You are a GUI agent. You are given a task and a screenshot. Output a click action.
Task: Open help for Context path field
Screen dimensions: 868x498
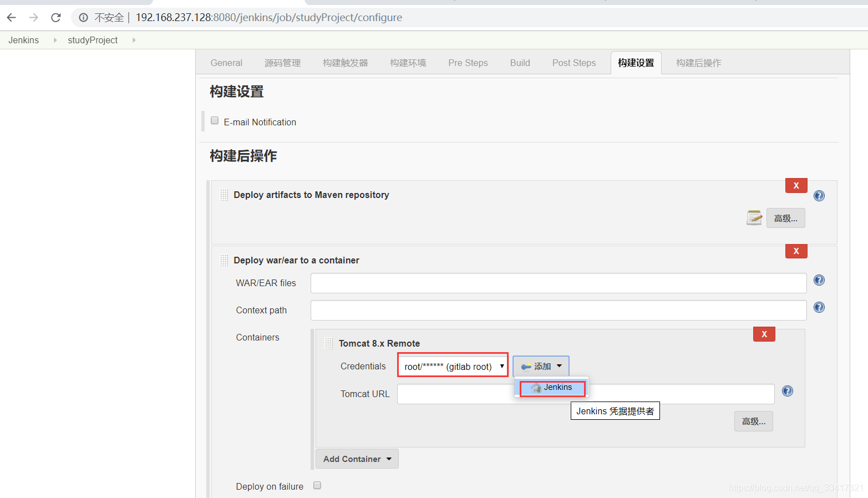pyautogui.click(x=819, y=307)
